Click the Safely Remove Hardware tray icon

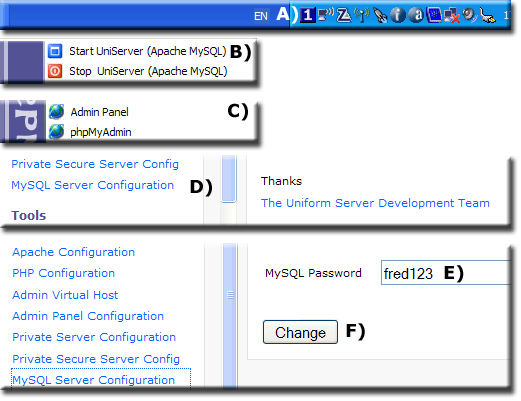point(488,16)
